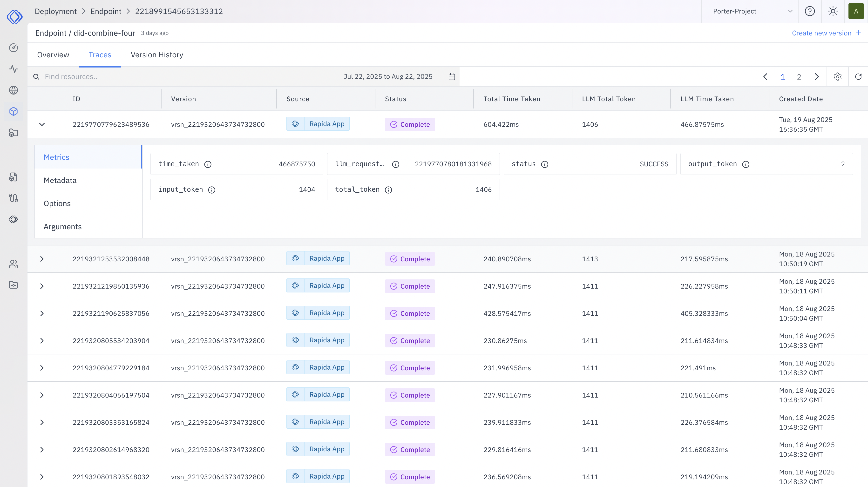Switch to the Version History tab
This screenshot has height=487, width=868.
[x=157, y=54]
